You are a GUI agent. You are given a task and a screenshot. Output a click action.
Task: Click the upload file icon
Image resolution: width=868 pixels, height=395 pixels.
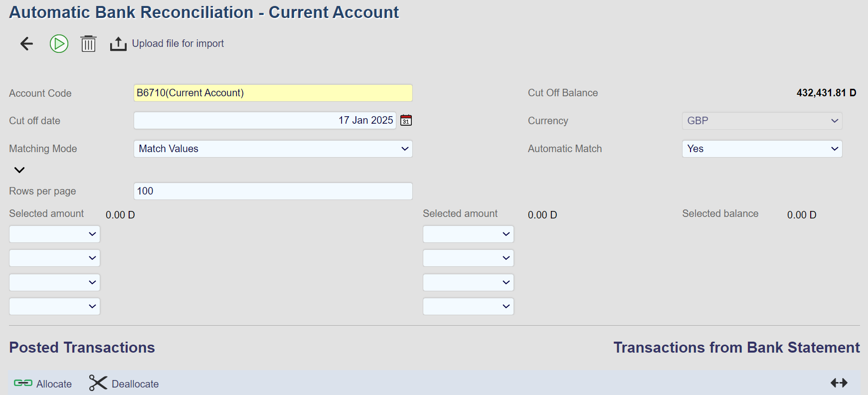[118, 44]
